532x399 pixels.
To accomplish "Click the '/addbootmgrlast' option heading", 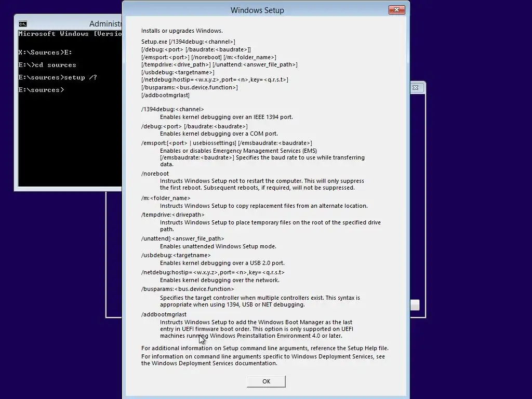I will (x=164, y=314).
